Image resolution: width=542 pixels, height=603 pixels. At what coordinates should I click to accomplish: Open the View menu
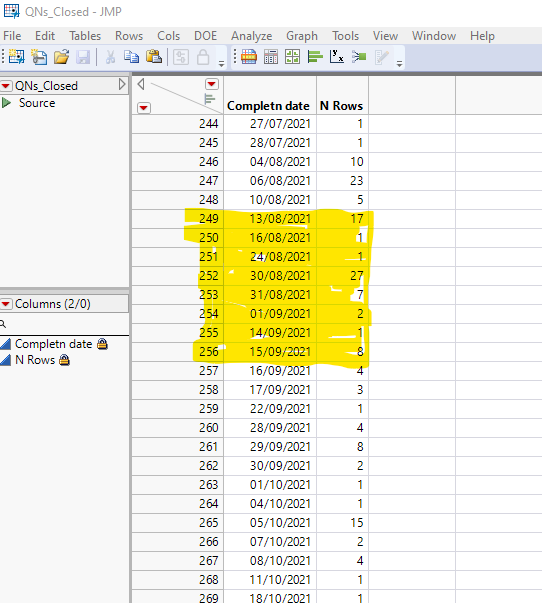pyautogui.click(x=385, y=36)
